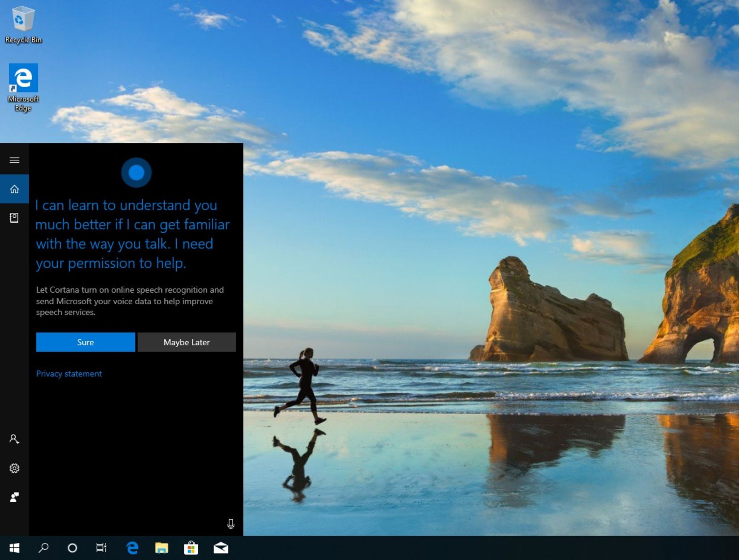
Task: Open the Start menu
Action: (15, 548)
